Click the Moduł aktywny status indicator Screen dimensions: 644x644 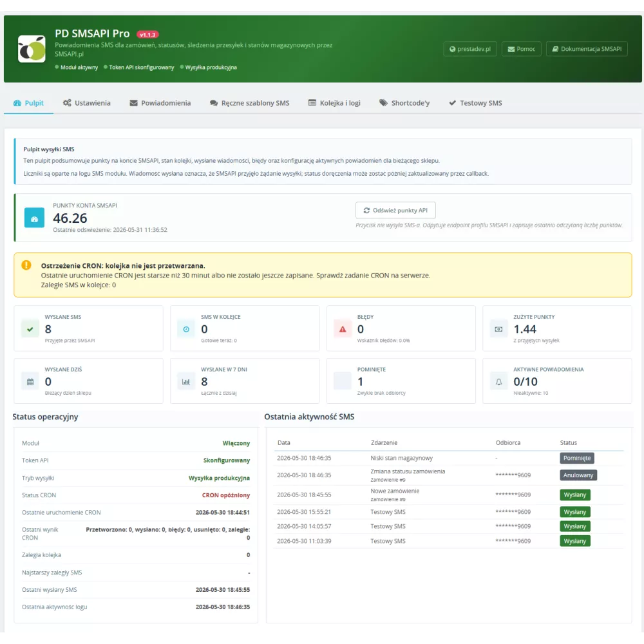point(77,68)
